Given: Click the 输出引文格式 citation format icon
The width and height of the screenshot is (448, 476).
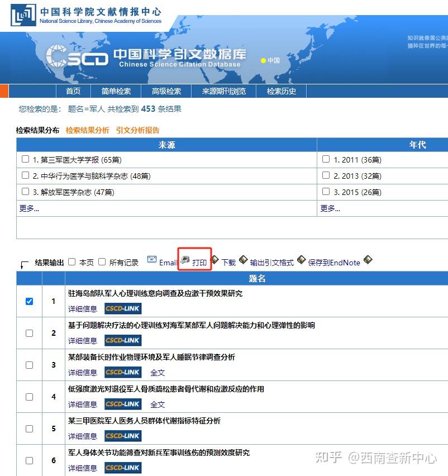Looking at the screenshot, I should click(x=244, y=259).
